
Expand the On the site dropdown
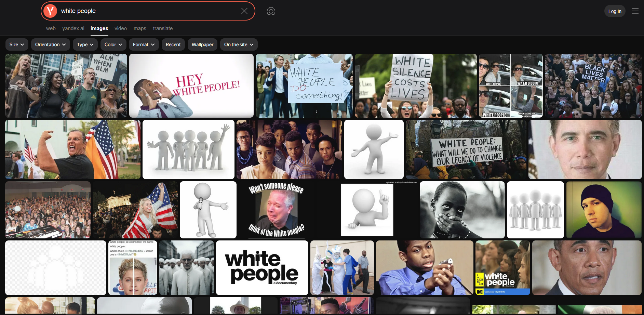pyautogui.click(x=239, y=44)
